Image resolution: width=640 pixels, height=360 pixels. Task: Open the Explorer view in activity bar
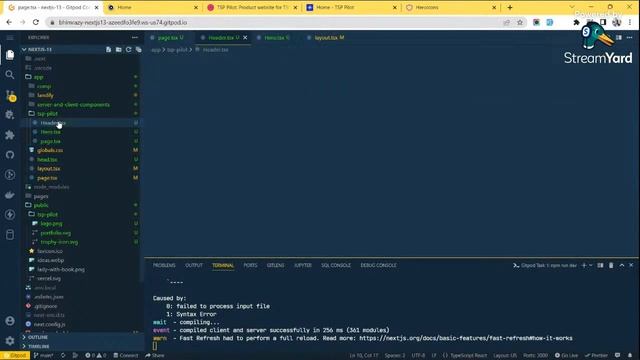(10, 55)
